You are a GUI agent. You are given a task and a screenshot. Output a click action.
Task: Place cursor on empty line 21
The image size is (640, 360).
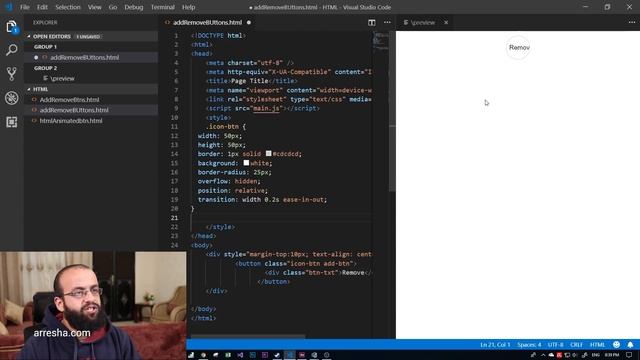point(281,218)
